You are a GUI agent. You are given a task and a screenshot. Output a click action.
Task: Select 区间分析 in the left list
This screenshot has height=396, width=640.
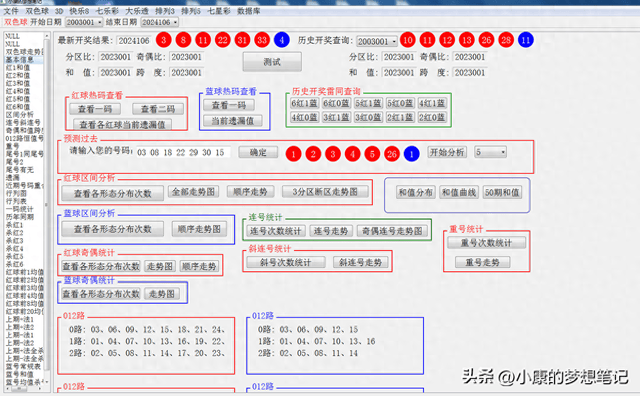(x=19, y=115)
